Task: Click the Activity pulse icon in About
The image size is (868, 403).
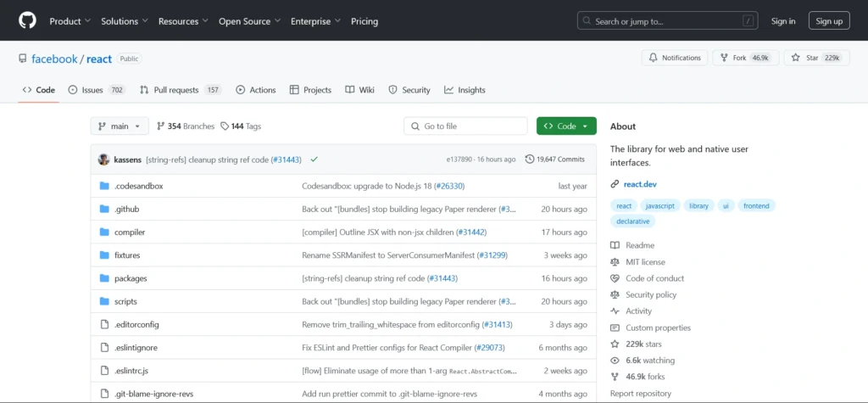Action: tap(615, 311)
